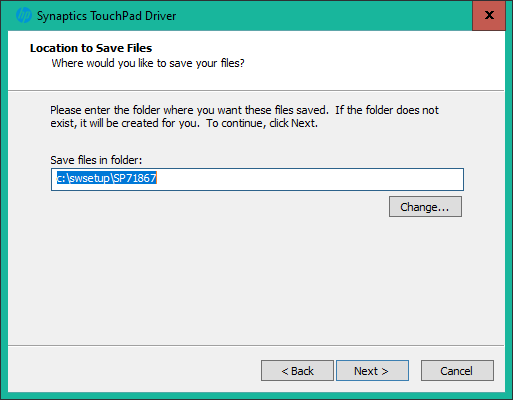Click the 'Save files in folder:' label
This screenshot has width=513, height=400.
click(x=96, y=160)
